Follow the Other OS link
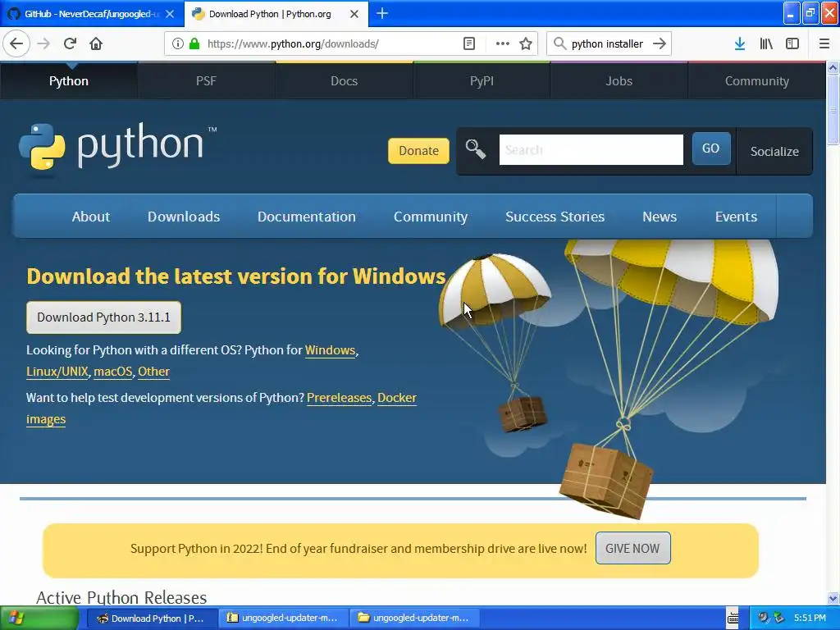840x630 pixels. [153, 372]
